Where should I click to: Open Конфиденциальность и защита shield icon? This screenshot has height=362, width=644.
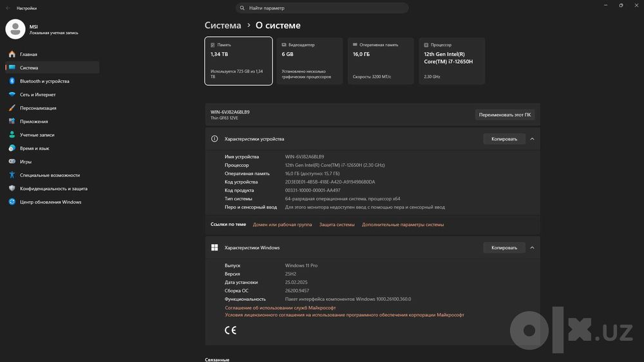12,188
